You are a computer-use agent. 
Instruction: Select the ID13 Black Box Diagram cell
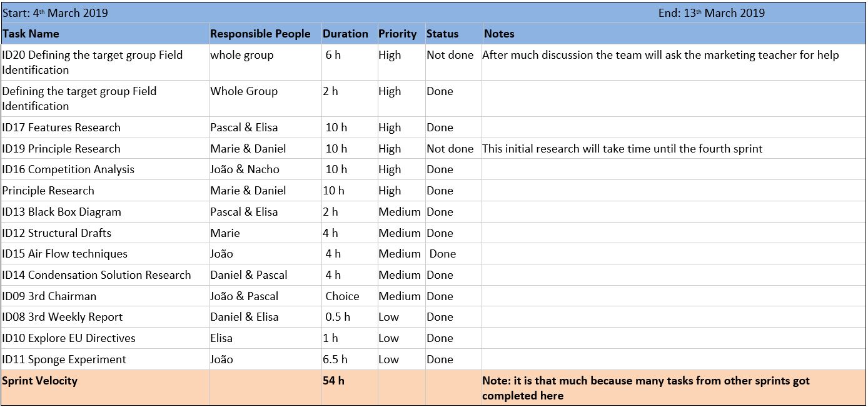(x=61, y=212)
